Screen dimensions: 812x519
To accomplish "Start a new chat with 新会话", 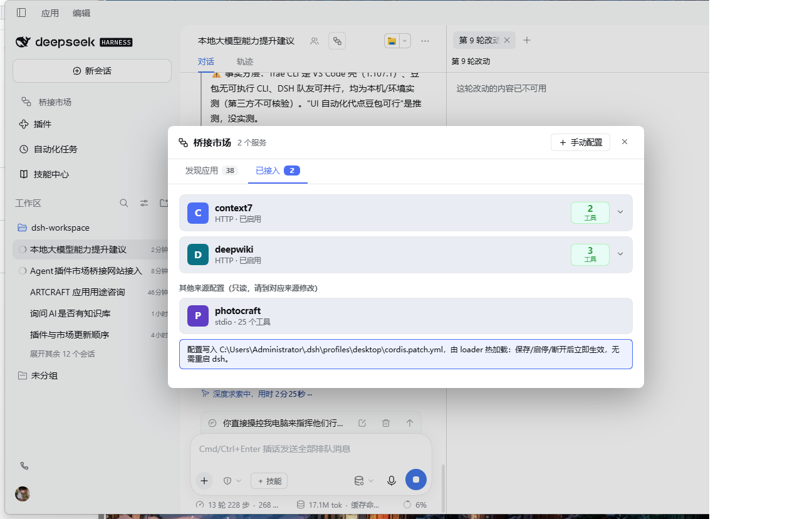I will click(92, 71).
